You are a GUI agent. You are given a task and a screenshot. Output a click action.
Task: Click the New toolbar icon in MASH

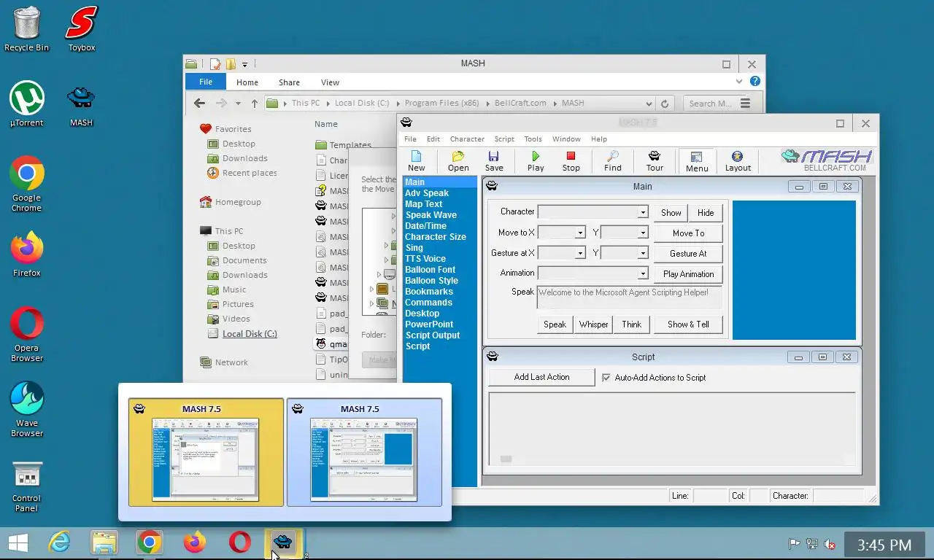(417, 161)
